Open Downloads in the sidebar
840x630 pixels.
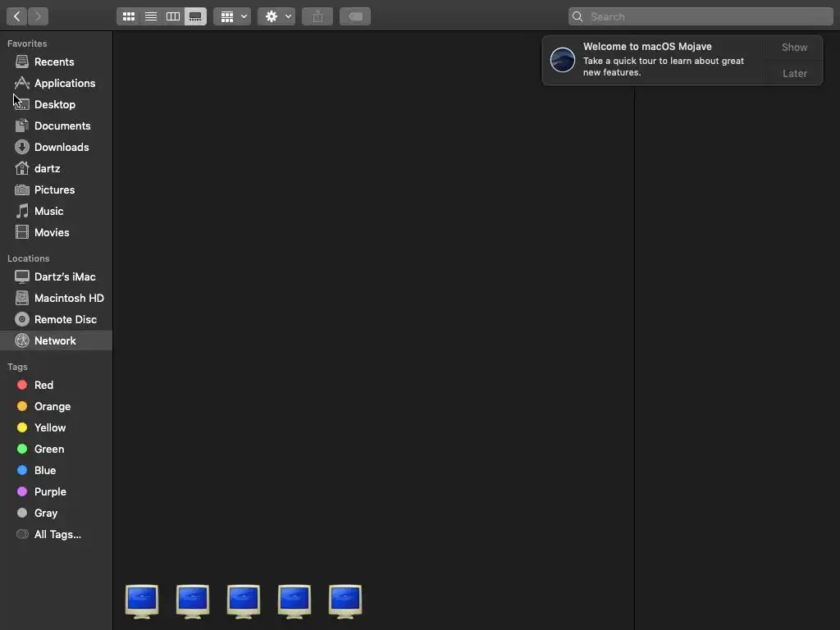[x=57, y=148]
